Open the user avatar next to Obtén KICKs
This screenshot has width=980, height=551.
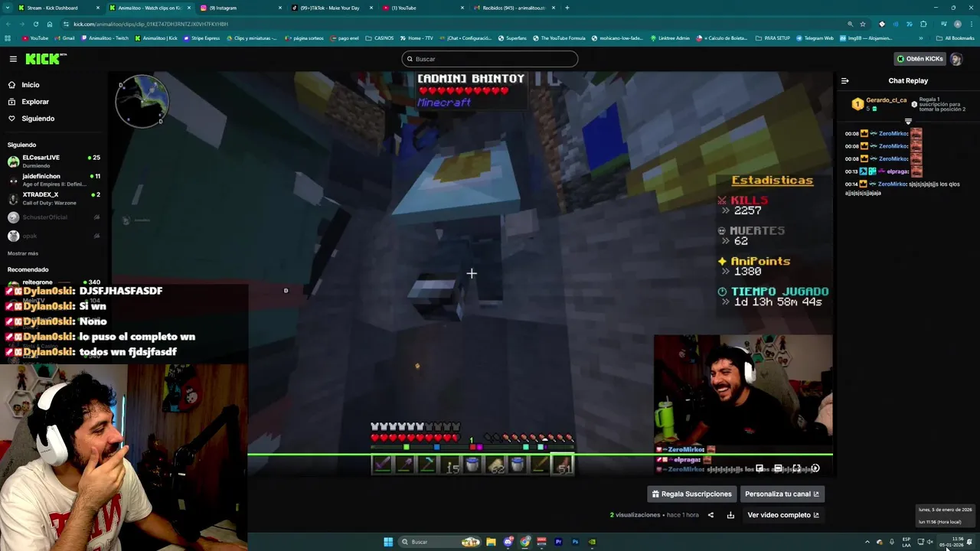pos(956,59)
